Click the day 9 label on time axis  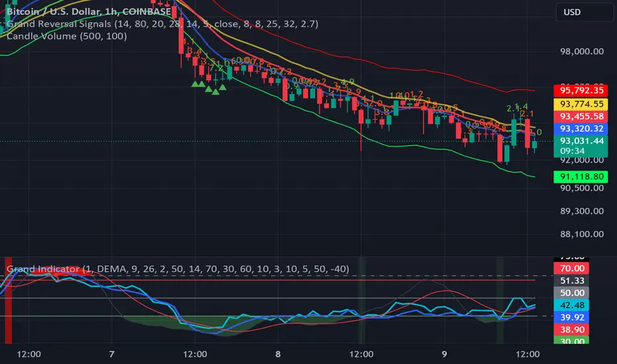coord(444,354)
